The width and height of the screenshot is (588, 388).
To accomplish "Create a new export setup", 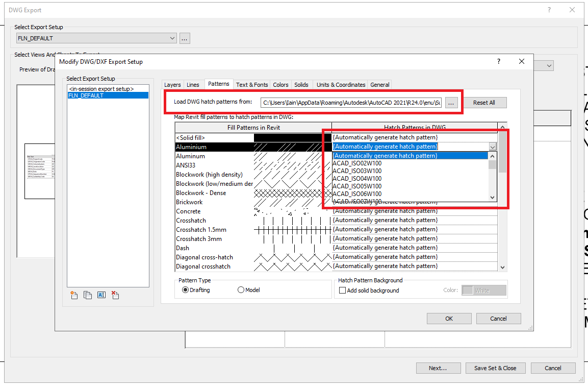I will (74, 295).
